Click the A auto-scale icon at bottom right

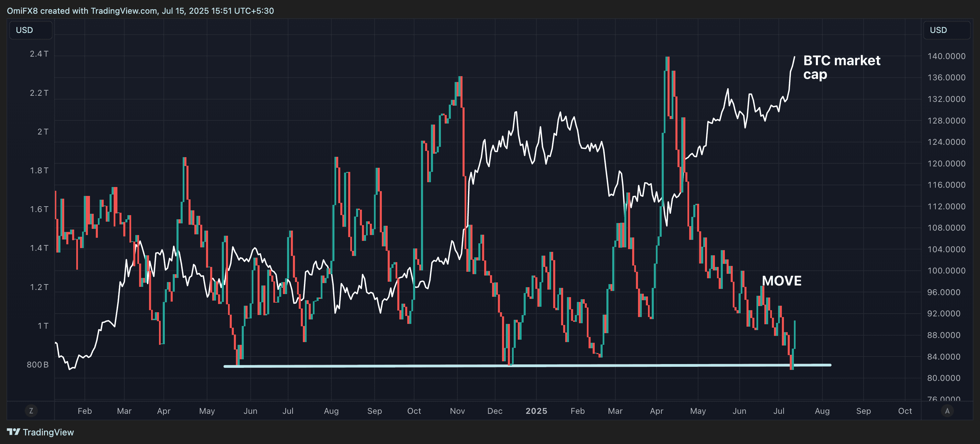[x=947, y=411]
